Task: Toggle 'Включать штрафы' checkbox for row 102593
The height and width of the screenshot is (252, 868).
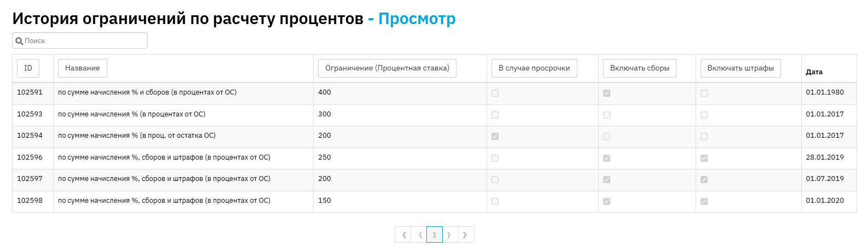Action: click(704, 115)
